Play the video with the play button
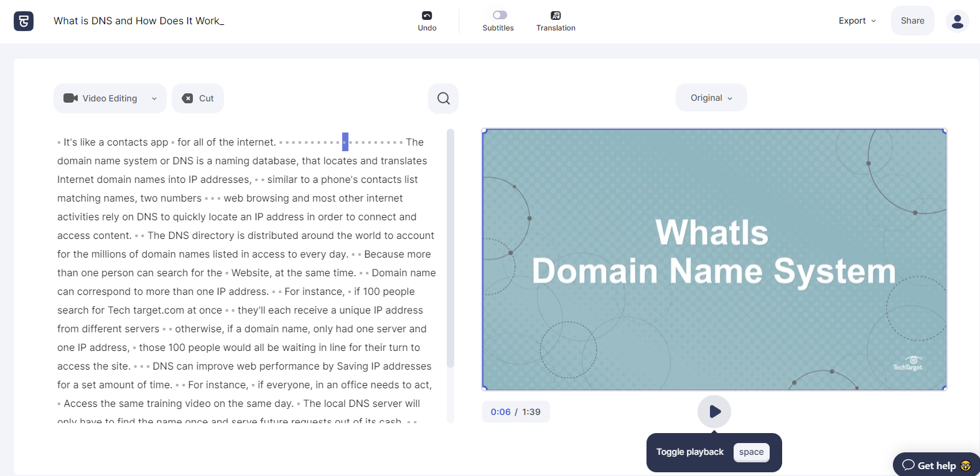Viewport: 980px width, 476px height. click(714, 411)
